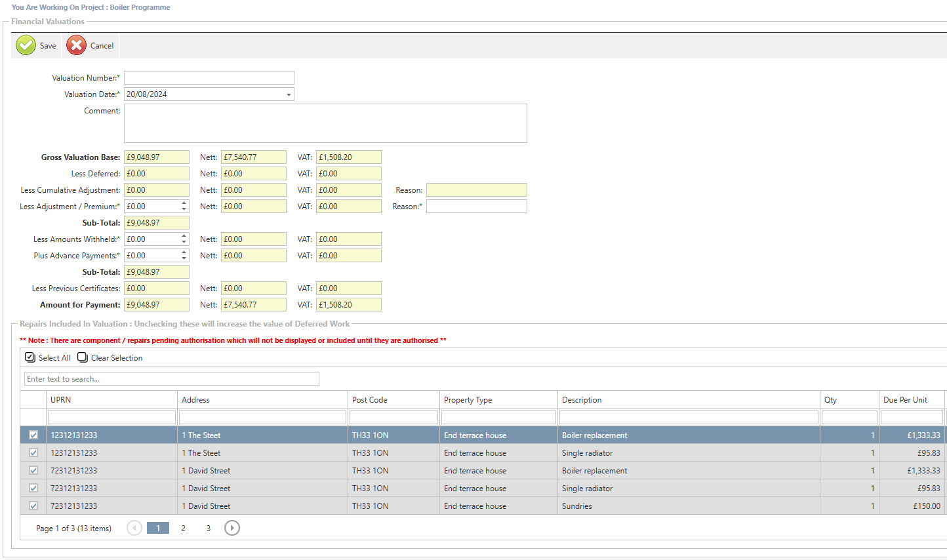
Task: Toggle checkbox for 1 The Steet Single radiator
Action: click(33, 452)
